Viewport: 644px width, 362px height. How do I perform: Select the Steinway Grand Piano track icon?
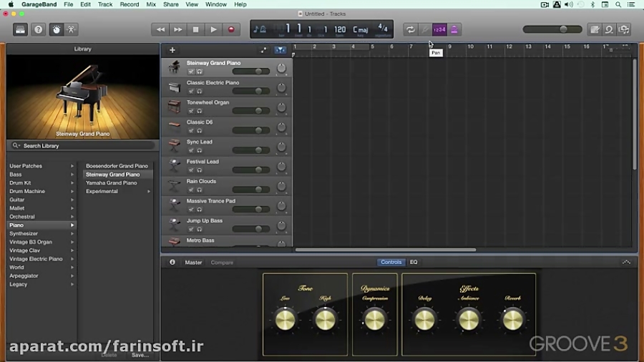[174, 67]
